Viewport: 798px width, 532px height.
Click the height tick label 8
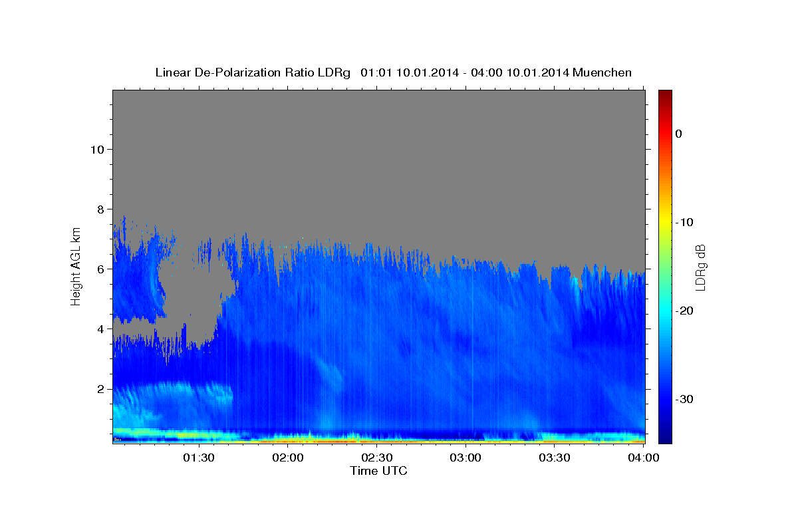click(x=100, y=209)
